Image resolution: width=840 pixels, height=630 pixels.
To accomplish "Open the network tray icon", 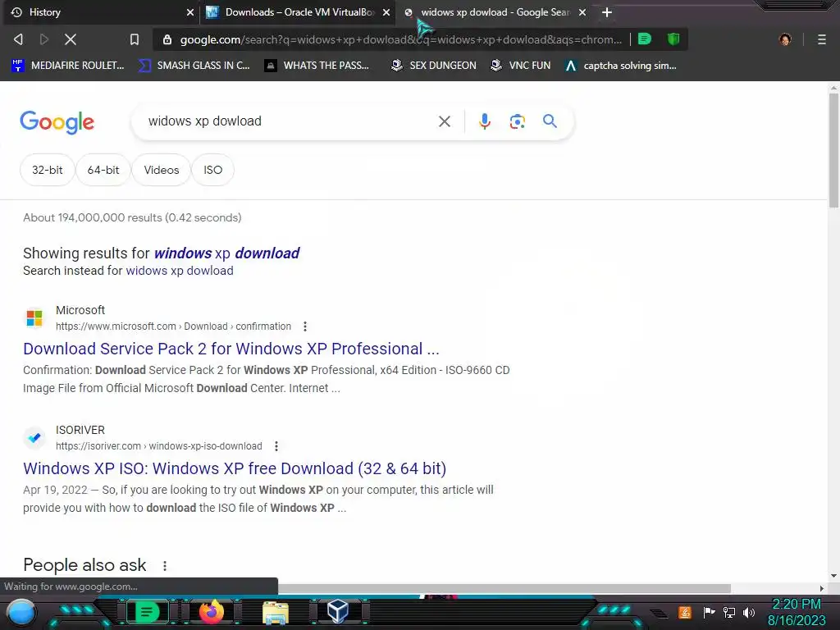I will click(729, 612).
